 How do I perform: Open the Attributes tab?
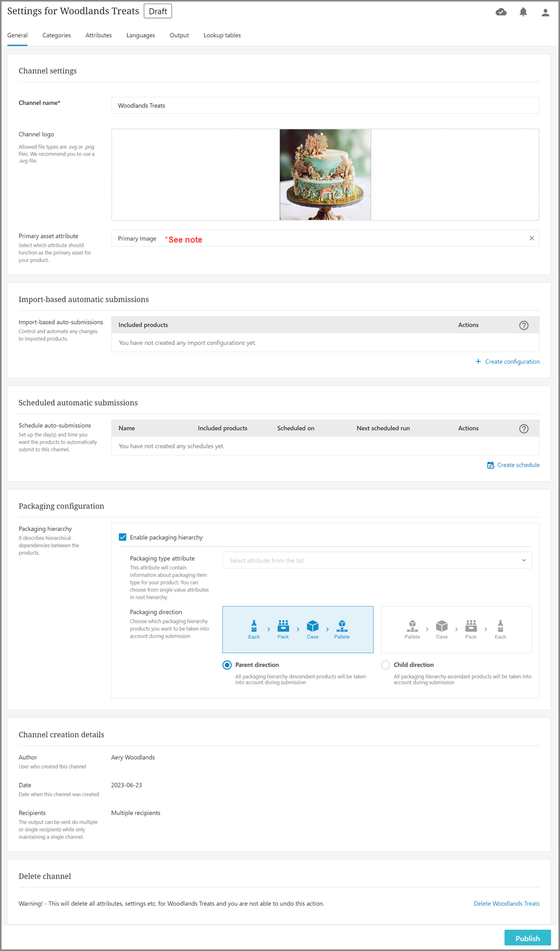click(x=99, y=35)
